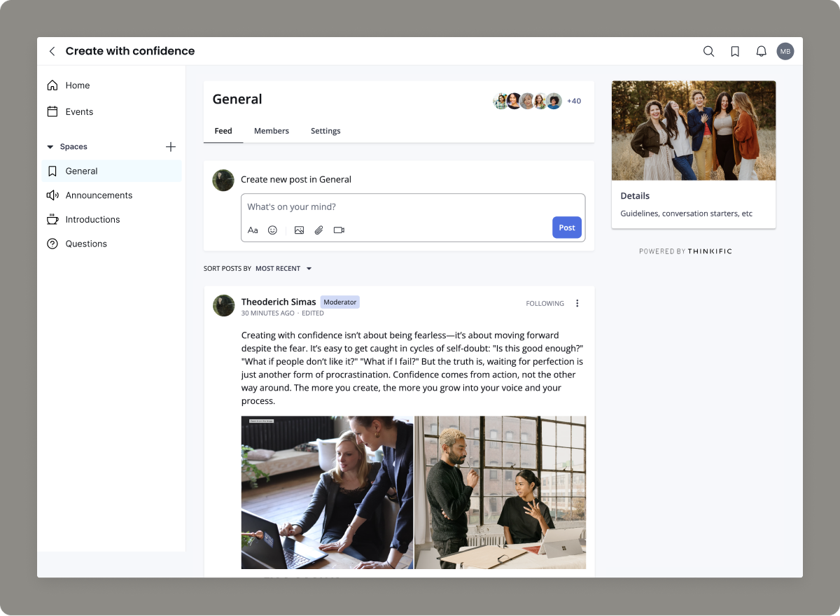The width and height of the screenshot is (840, 616).
Task: Click the 30 minutes ago timestamp
Action: coord(268,314)
